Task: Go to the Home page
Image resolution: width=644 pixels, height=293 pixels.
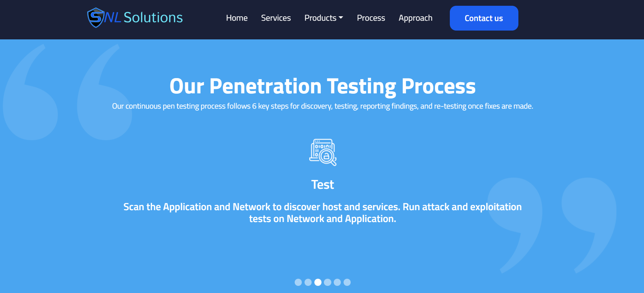Action: pyautogui.click(x=237, y=18)
